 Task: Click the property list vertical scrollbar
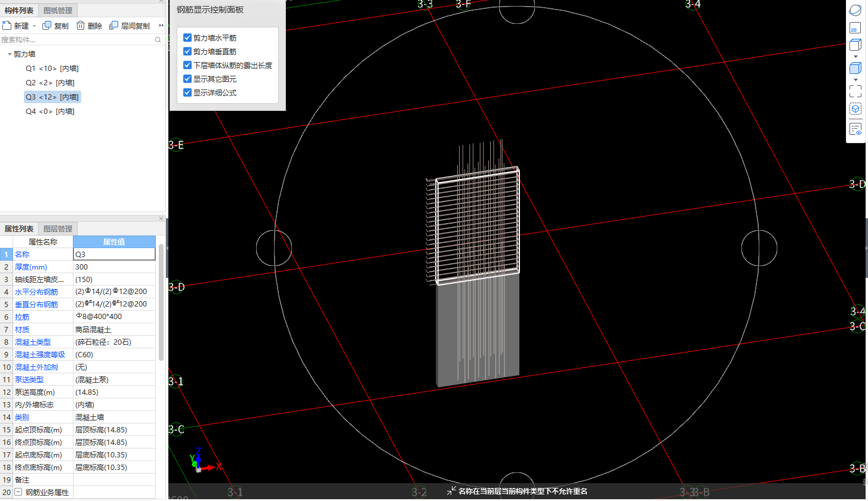pos(161,301)
